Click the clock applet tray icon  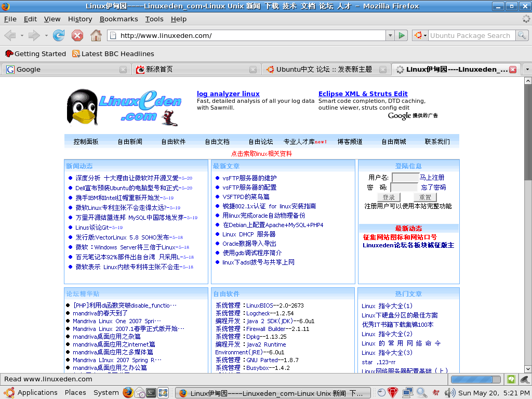pos(382,393)
